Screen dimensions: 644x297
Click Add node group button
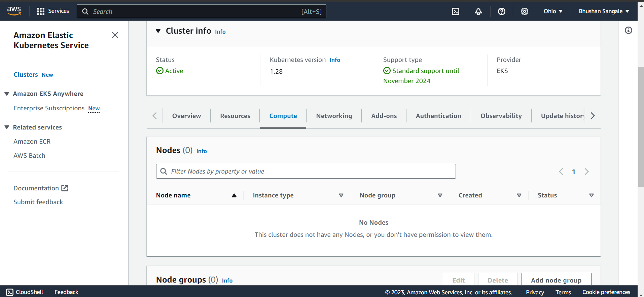click(556, 280)
